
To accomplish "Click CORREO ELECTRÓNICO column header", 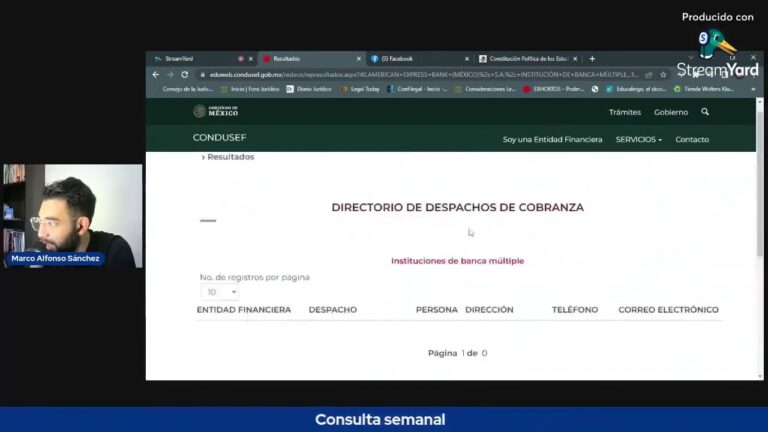I will (x=668, y=310).
